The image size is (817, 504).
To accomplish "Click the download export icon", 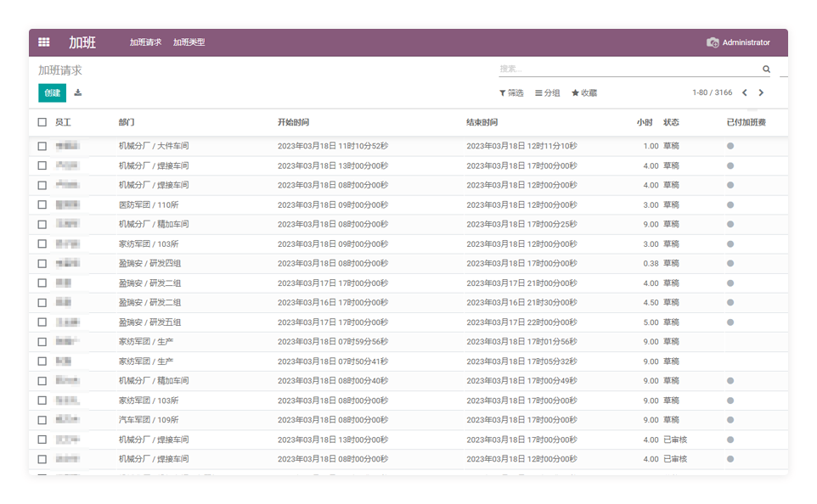I will tap(78, 92).
